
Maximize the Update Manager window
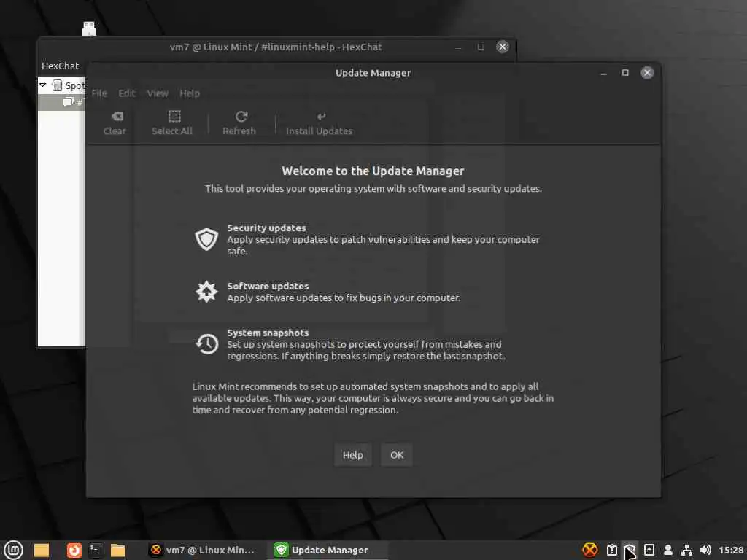coord(625,73)
